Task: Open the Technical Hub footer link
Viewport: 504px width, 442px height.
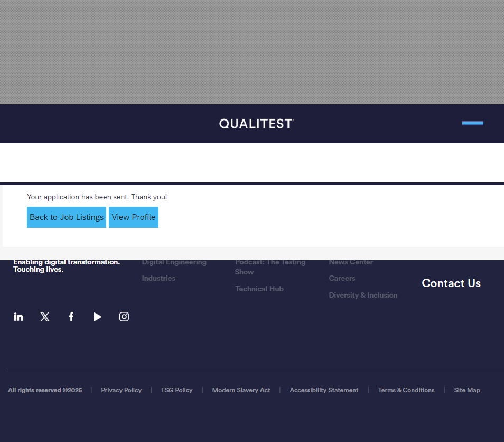Action: (259, 289)
